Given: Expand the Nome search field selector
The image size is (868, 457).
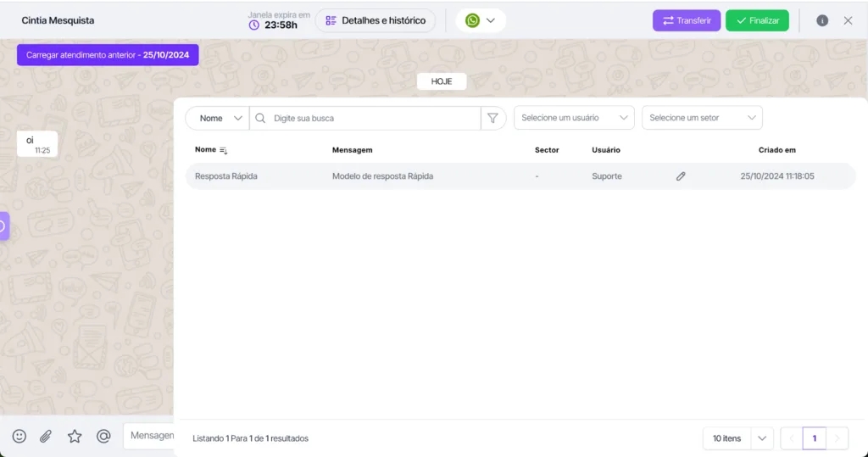Looking at the screenshot, I should click(218, 118).
